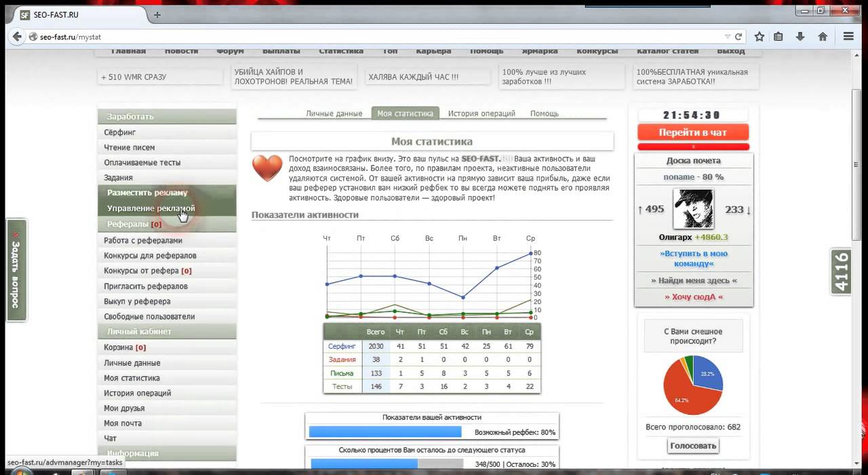The image size is (868, 475).
Task: Go to browser home page icon
Action: coord(823,37)
